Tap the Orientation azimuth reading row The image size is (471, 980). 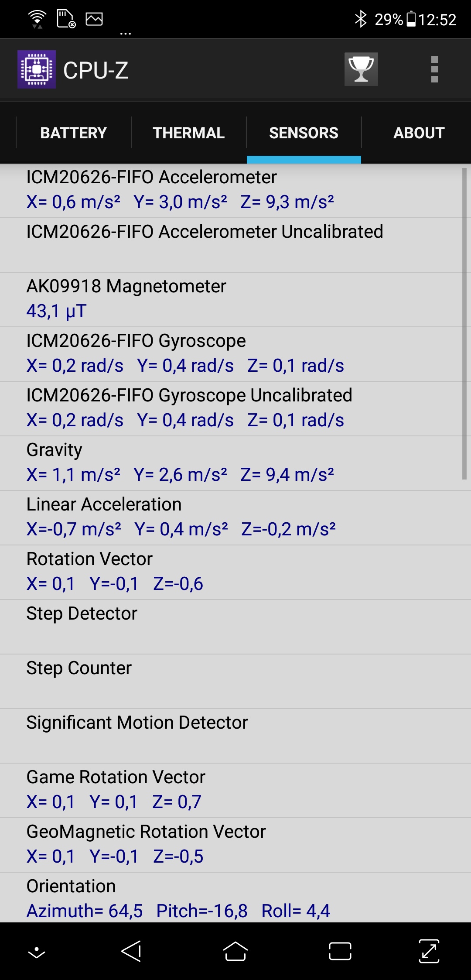pos(235,898)
